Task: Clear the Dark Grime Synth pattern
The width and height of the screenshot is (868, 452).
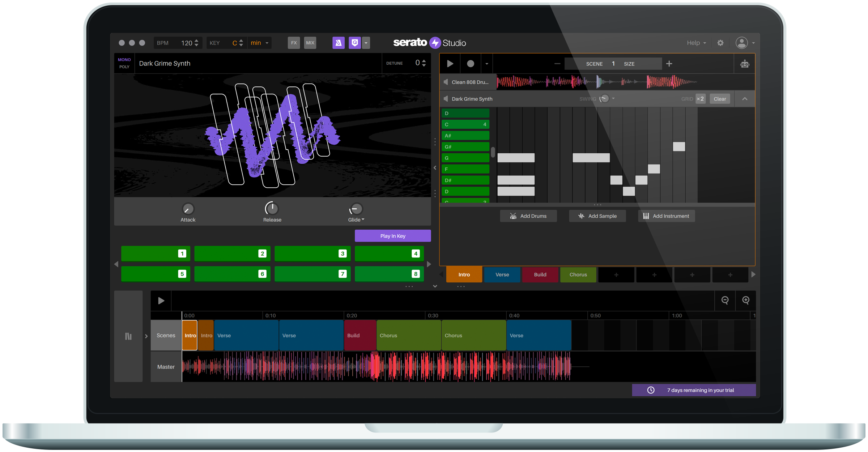Action: point(720,98)
